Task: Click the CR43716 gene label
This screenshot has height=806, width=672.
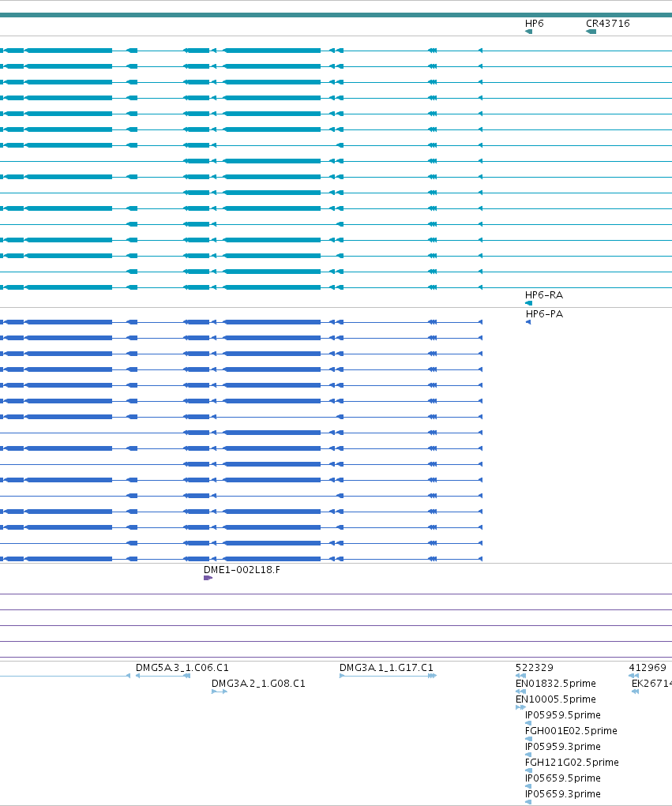Action: 608,24
